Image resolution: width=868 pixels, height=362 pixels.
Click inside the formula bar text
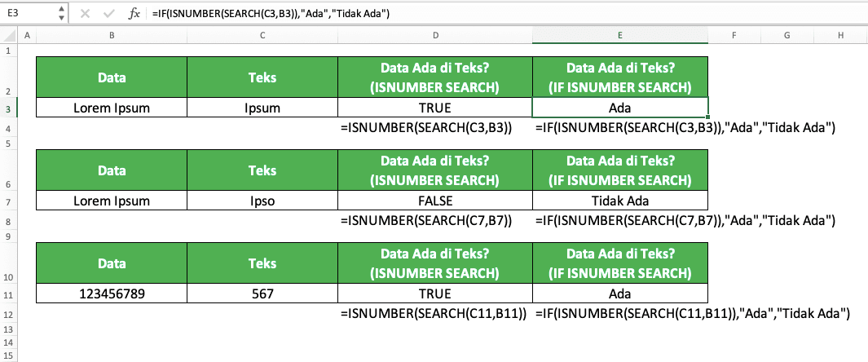tap(270, 14)
